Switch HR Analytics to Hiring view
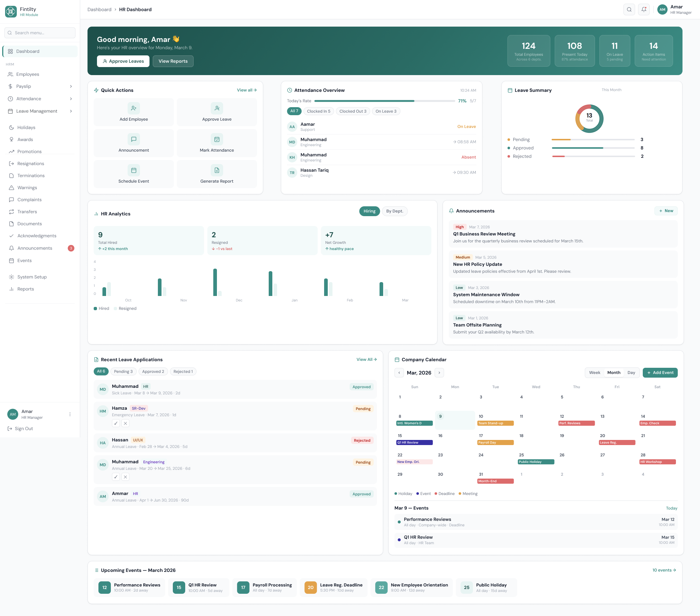 click(x=369, y=211)
